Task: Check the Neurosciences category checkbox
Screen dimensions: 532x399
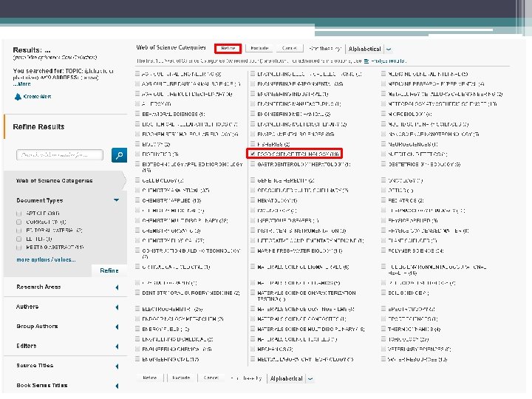Action: (x=383, y=144)
